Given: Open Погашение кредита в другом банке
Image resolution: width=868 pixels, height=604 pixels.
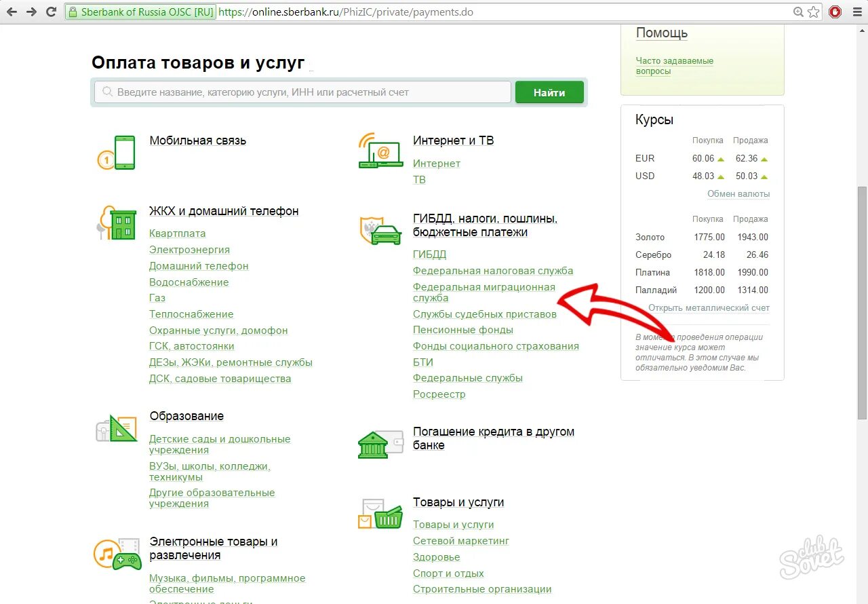Looking at the screenshot, I should point(494,438).
